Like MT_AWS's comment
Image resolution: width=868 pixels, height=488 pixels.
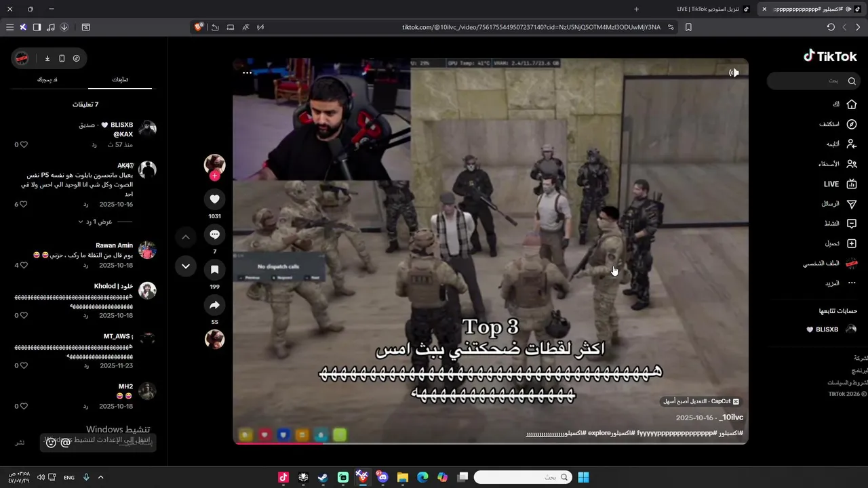coord(24,365)
